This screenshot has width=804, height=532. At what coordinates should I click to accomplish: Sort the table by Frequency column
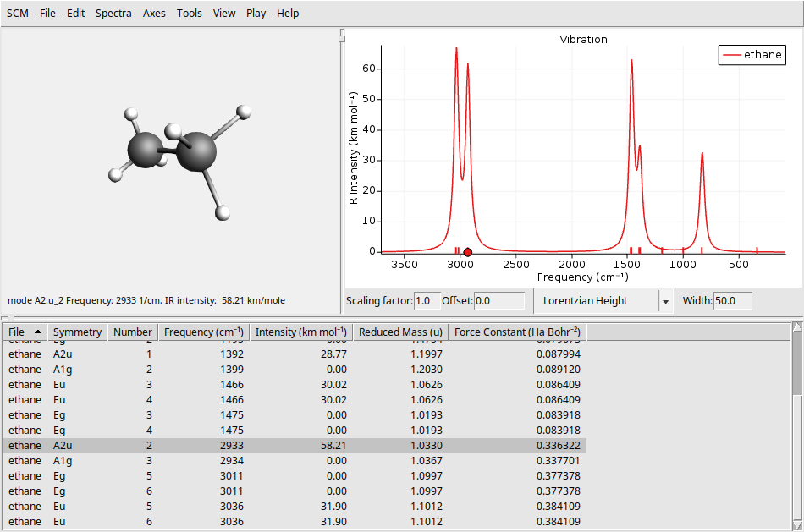click(203, 332)
